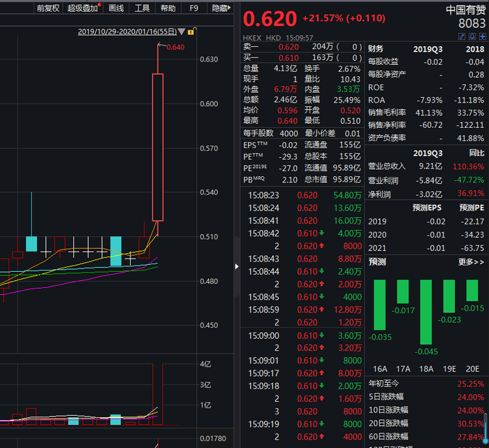Viewport: 489px width, 448px height.
Task: Click the 总市值 95.89亿 value
Action: tap(346, 180)
